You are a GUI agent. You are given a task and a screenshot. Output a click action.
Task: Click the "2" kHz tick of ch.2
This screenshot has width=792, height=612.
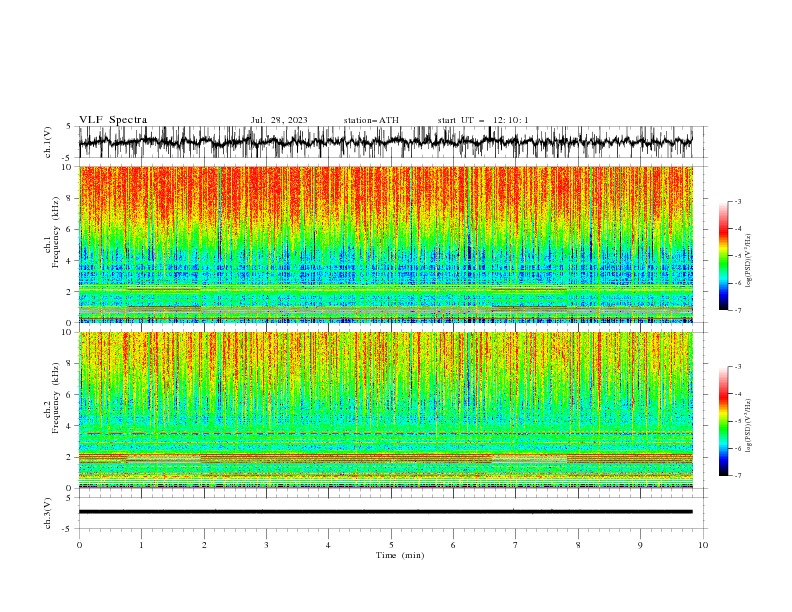(x=69, y=457)
